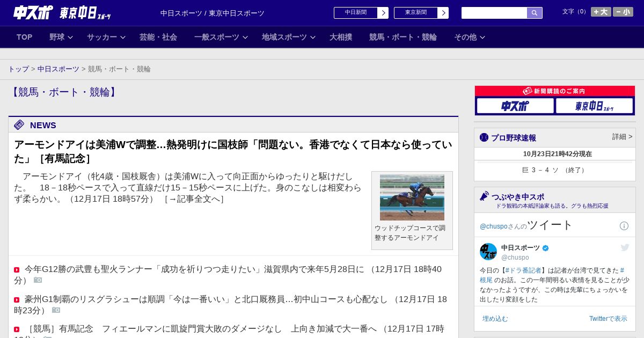
Task: Expand the 一般スポーツ menu chevron
Action: 245,37
